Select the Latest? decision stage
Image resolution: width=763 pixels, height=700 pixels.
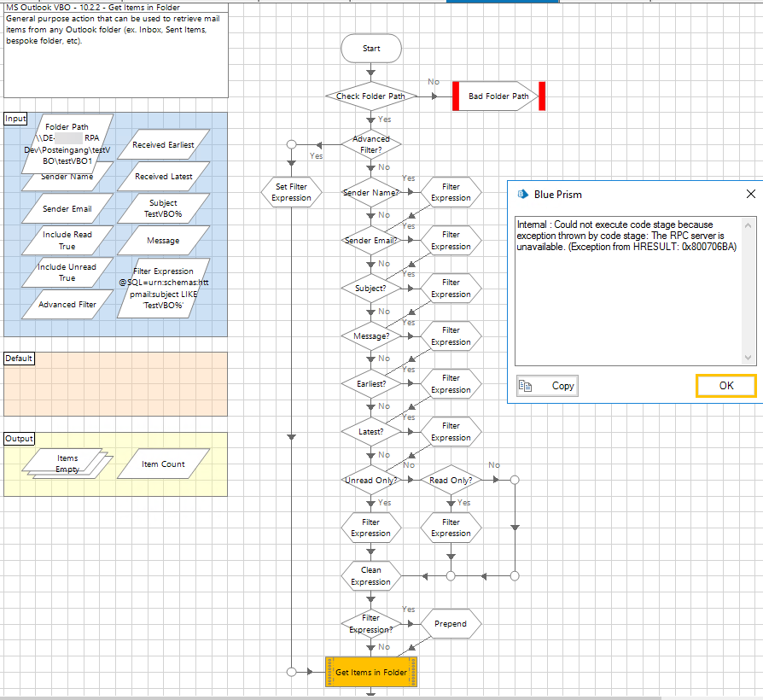(x=370, y=431)
